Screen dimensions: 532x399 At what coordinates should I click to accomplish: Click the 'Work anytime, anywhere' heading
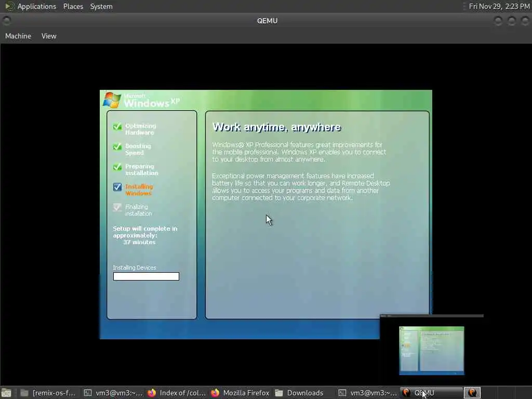click(x=276, y=127)
